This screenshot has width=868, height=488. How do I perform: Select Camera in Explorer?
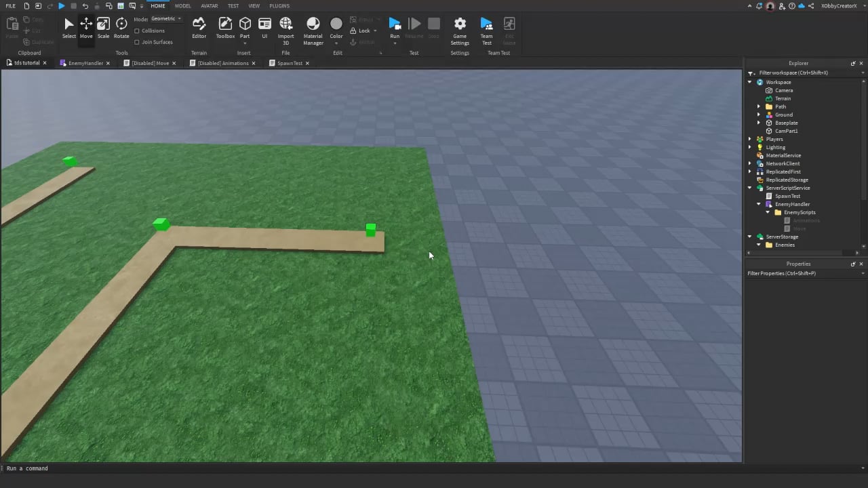(x=784, y=90)
